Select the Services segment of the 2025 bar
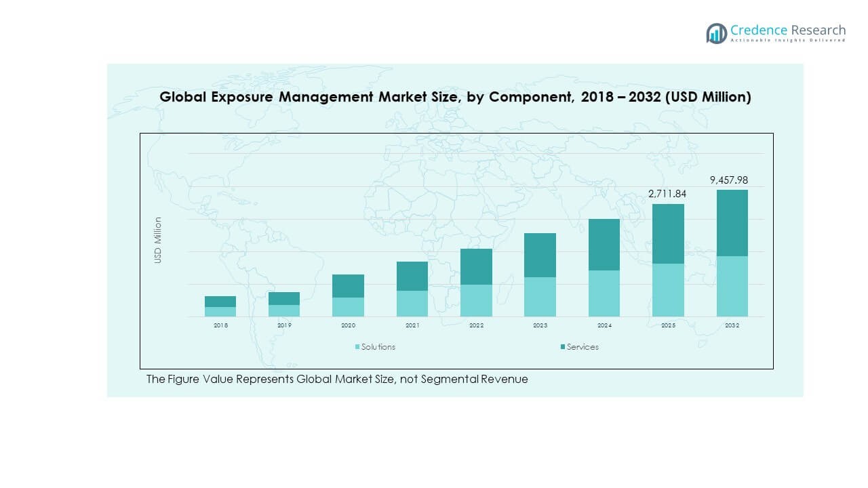Image resolution: width=868 pixels, height=488 pixels. pos(668,233)
